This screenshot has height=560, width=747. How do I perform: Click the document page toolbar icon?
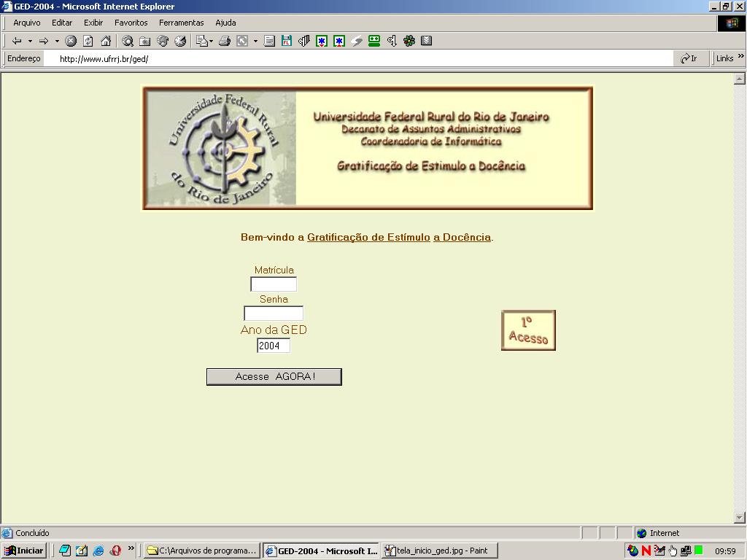coord(269,41)
